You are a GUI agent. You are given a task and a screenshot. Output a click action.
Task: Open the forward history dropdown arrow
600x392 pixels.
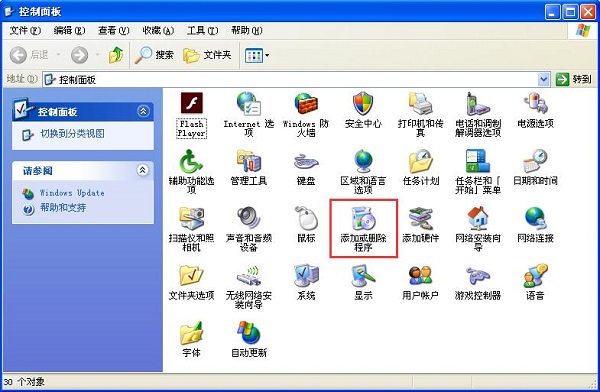[x=98, y=56]
